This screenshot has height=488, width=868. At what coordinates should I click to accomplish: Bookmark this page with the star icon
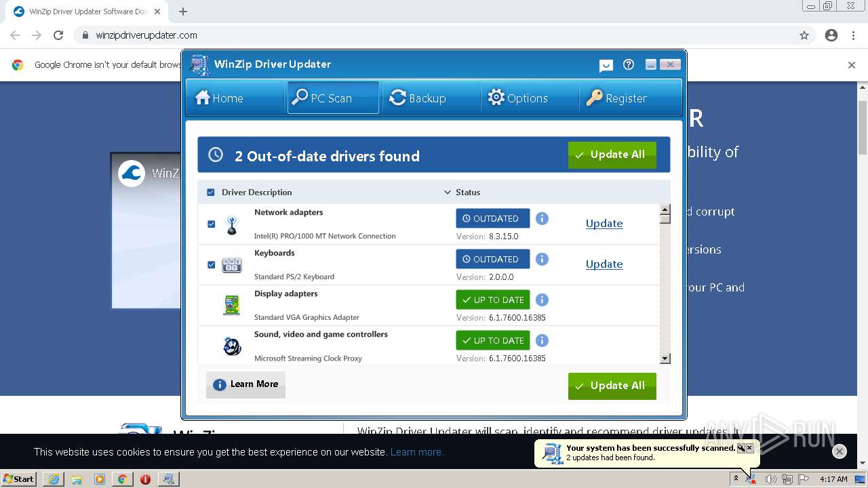coord(804,35)
